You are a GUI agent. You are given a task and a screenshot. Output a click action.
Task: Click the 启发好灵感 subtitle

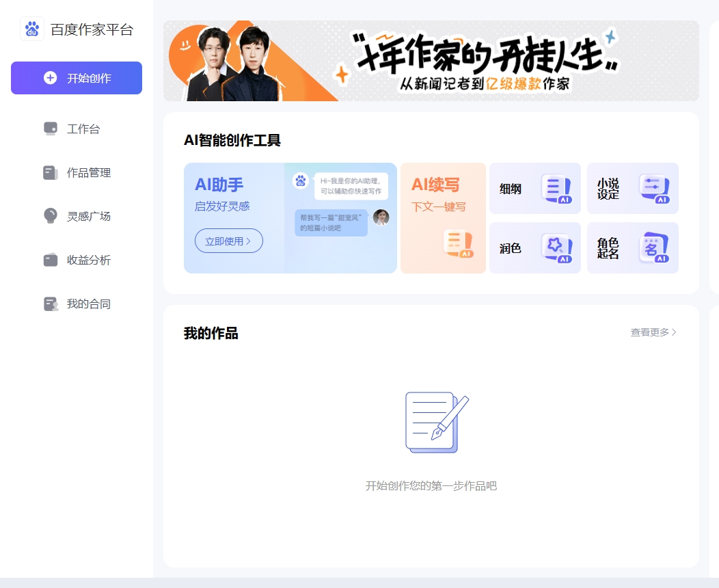tap(222, 206)
